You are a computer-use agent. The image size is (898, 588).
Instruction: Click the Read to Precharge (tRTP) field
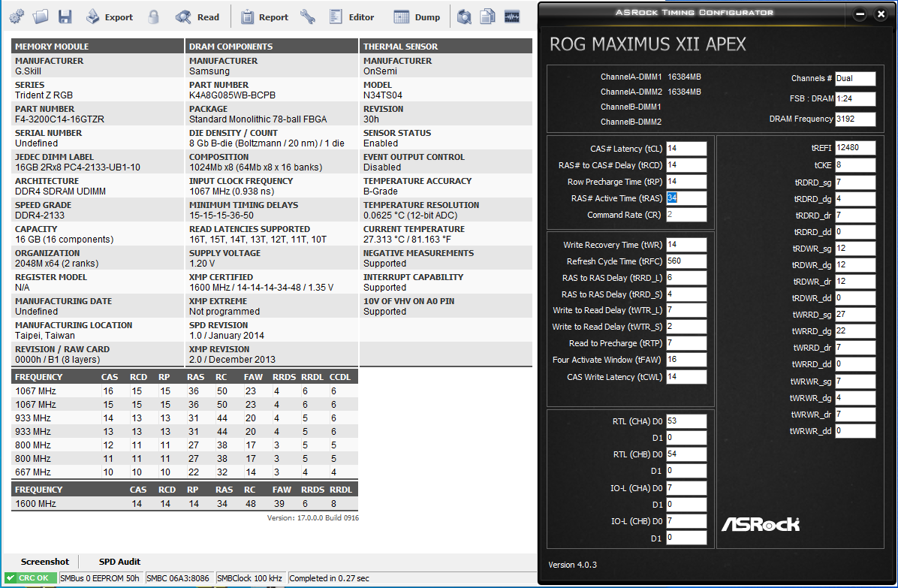[686, 343]
